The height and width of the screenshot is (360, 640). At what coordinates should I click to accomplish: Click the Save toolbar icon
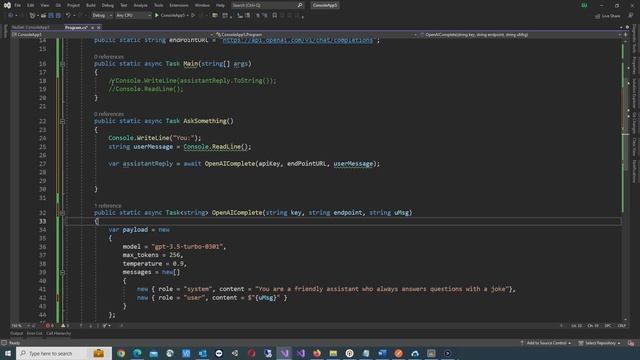[51, 16]
